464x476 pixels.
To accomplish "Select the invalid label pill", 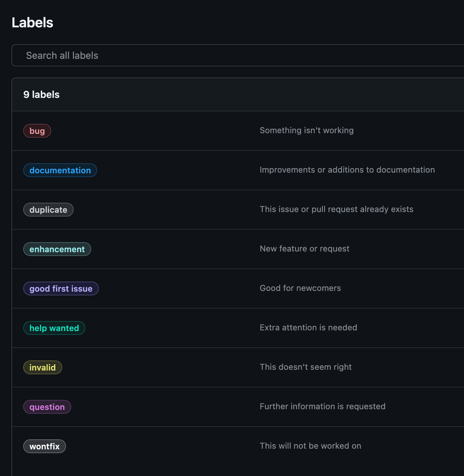I will [43, 367].
